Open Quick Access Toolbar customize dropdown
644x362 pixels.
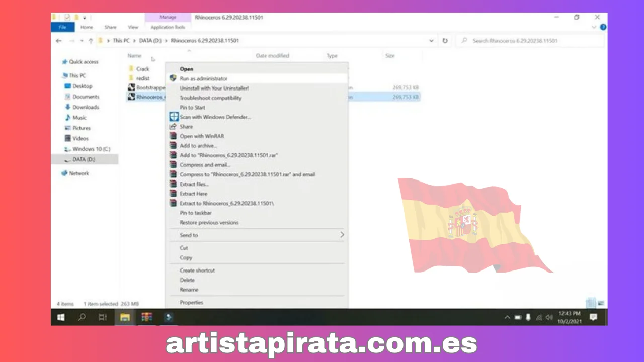[85, 18]
